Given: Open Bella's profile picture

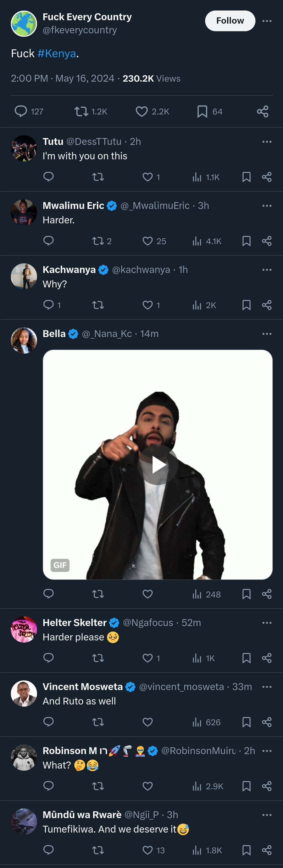Looking at the screenshot, I should pyautogui.click(x=24, y=340).
